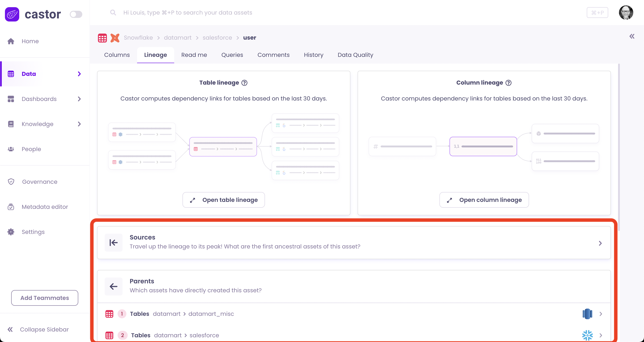Viewport: 644px width, 342px height.
Task: Expand the Data menu chevron
Action: click(79, 74)
